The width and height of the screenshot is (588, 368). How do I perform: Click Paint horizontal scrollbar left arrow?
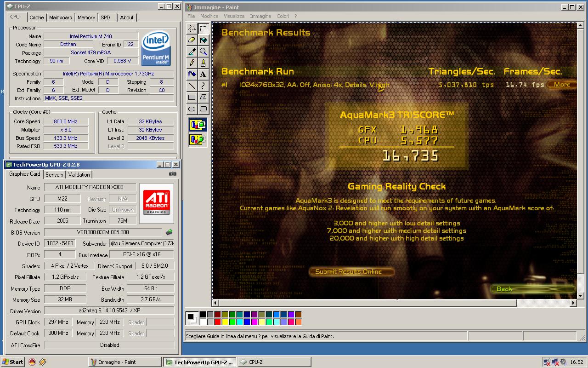(216, 303)
